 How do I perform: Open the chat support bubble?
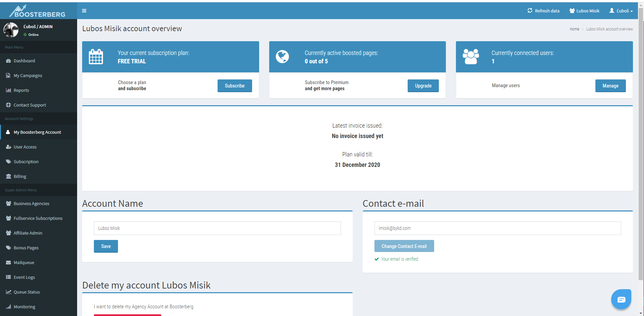click(x=621, y=299)
